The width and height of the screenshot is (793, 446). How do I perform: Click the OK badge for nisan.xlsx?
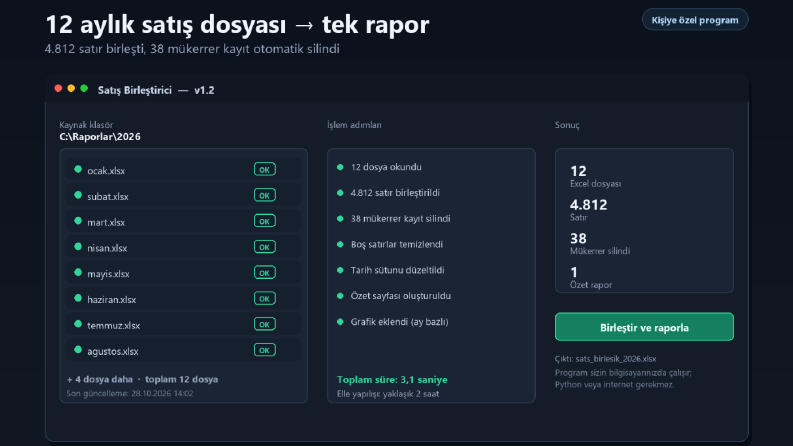(265, 247)
